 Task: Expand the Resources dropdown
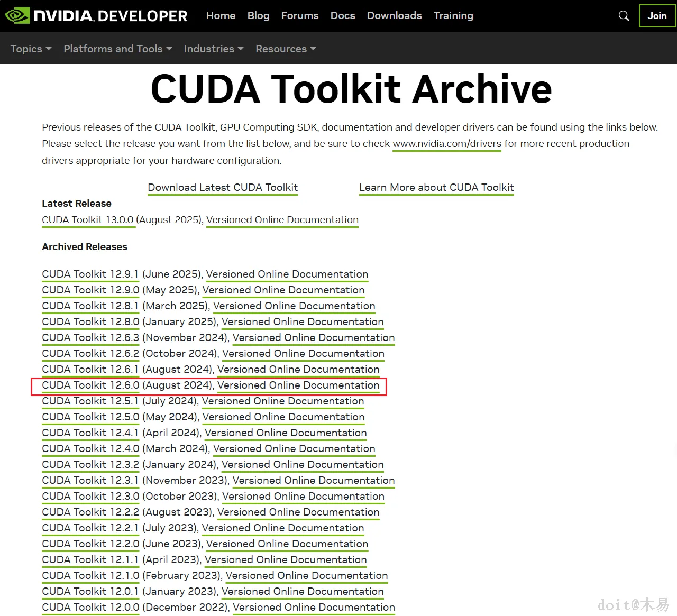pyautogui.click(x=286, y=49)
